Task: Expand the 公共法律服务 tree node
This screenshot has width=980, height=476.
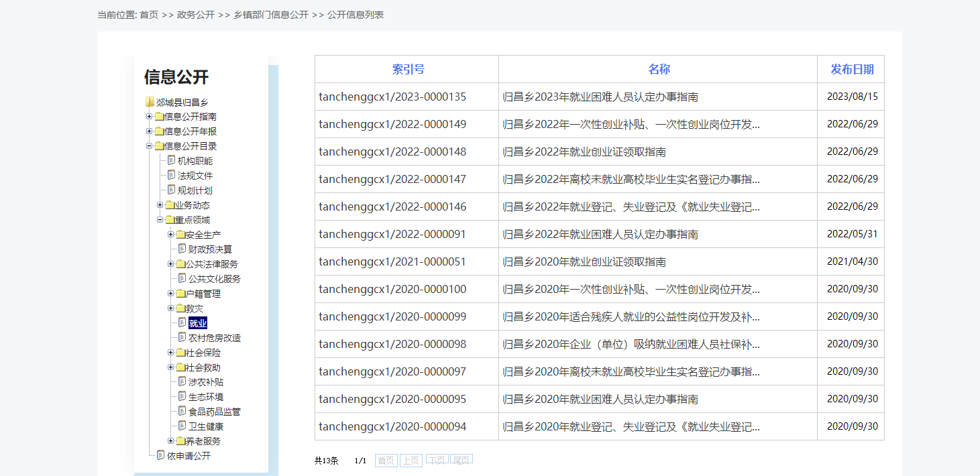Action: tap(170, 264)
